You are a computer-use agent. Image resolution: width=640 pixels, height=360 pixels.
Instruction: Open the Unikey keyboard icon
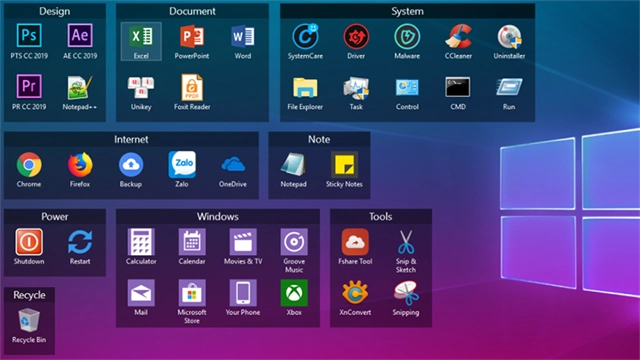click(141, 87)
